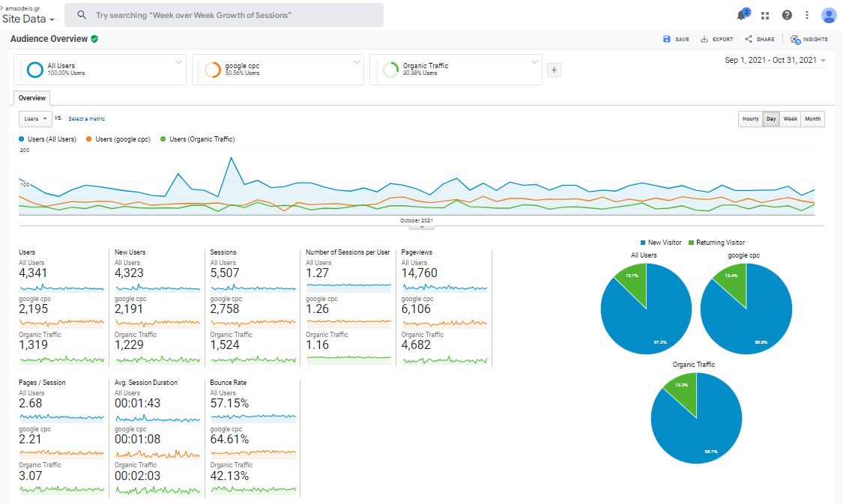Open the three-dot more options menu

click(807, 15)
